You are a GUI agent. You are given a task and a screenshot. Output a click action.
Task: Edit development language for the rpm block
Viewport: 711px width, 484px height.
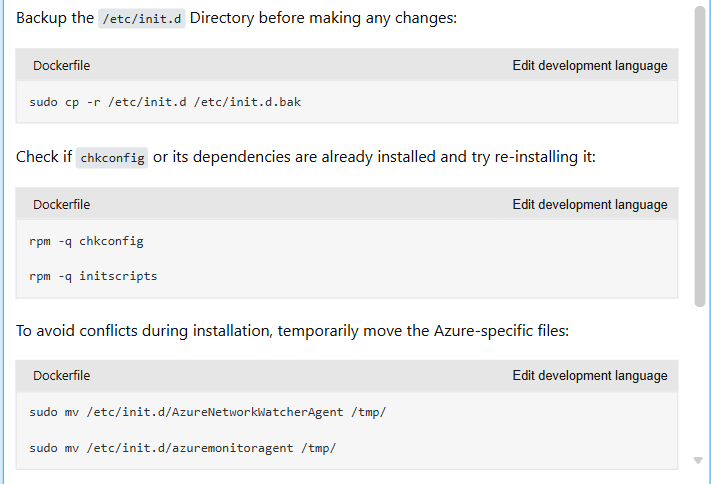(x=589, y=205)
